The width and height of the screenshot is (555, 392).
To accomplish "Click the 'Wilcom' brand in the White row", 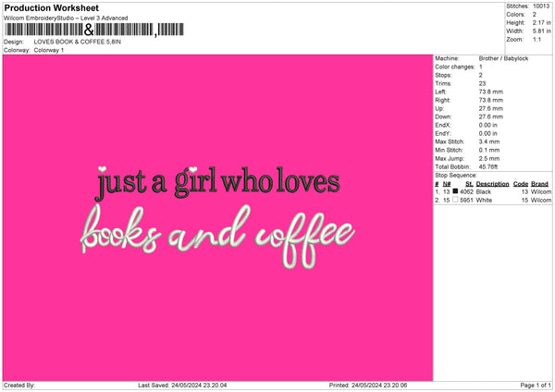I will tap(541, 201).
